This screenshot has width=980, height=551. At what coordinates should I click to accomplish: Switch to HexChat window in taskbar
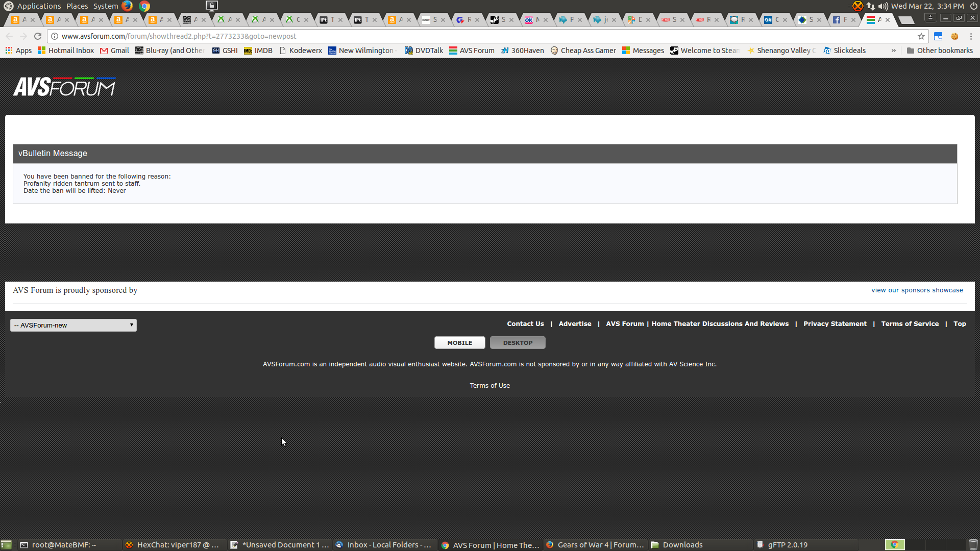(x=174, y=545)
